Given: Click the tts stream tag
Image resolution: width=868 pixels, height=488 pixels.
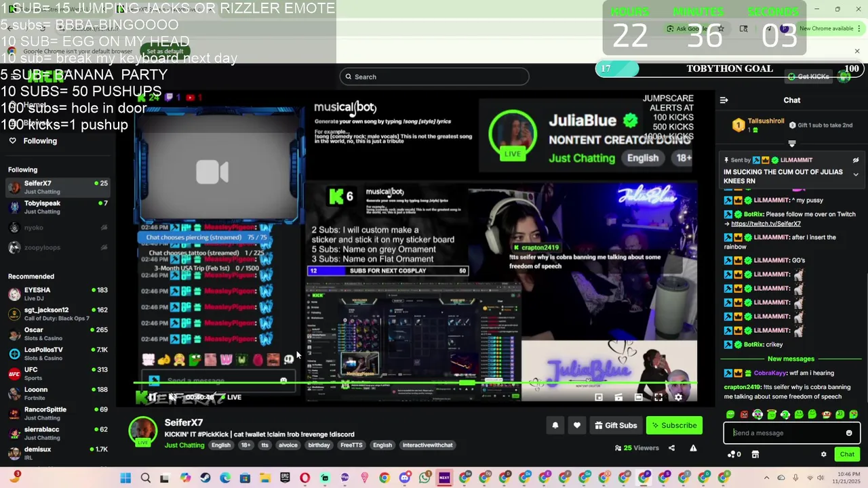Looking at the screenshot, I should pos(264,445).
